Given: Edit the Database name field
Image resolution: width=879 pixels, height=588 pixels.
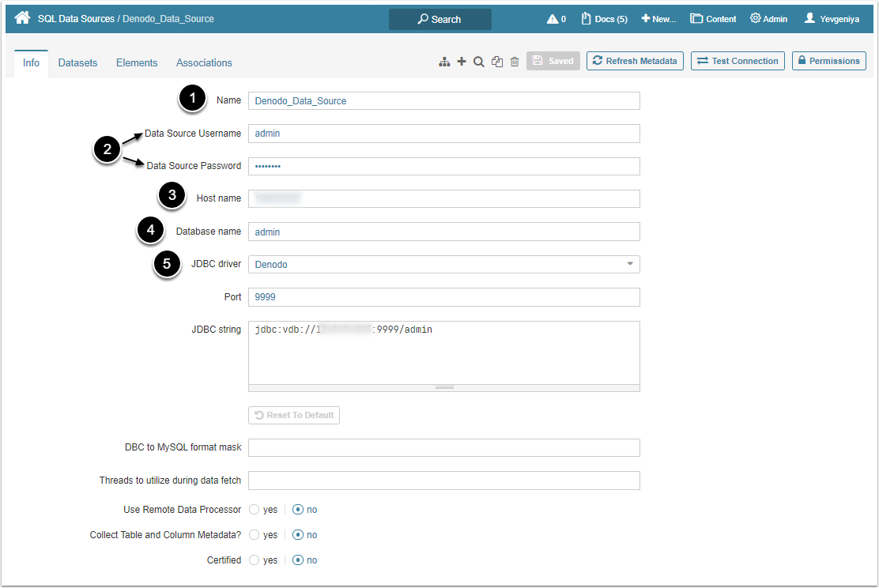Looking at the screenshot, I should [x=444, y=232].
